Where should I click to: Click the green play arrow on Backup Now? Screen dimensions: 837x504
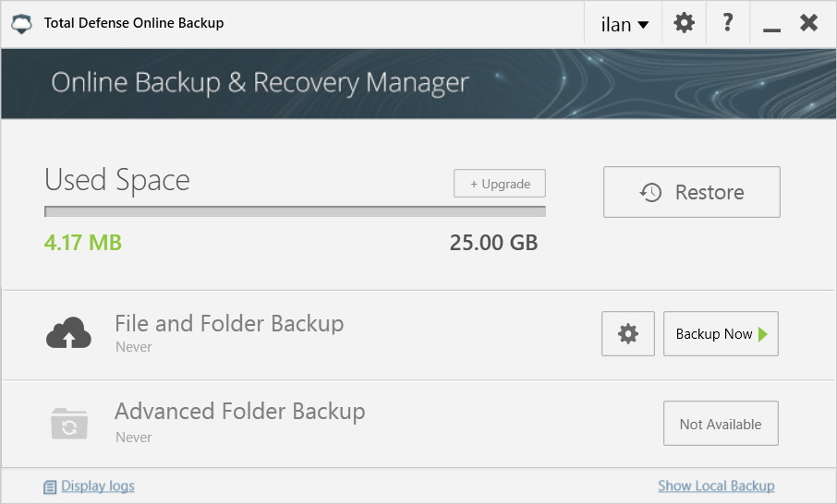pyautogui.click(x=763, y=334)
